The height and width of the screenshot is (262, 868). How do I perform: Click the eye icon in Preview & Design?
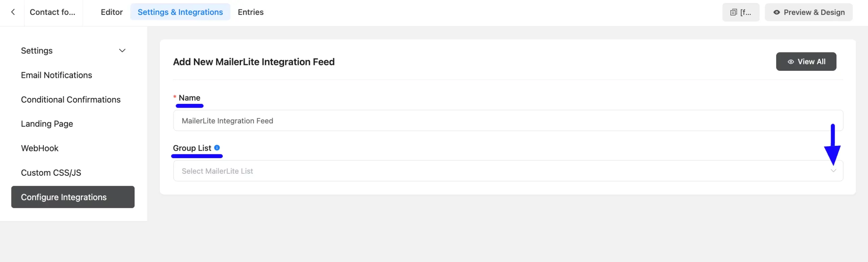tap(776, 12)
